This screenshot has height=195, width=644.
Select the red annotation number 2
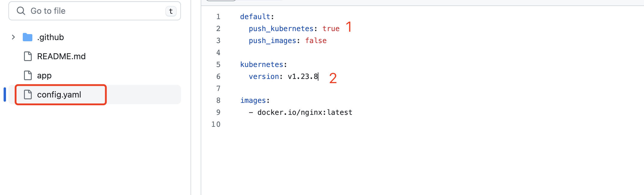pos(333,78)
